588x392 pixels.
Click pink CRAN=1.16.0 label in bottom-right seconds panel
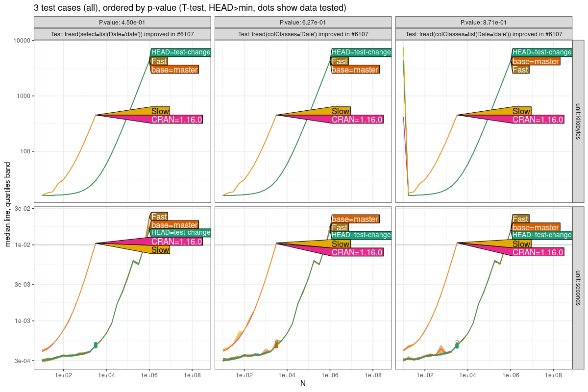click(538, 252)
